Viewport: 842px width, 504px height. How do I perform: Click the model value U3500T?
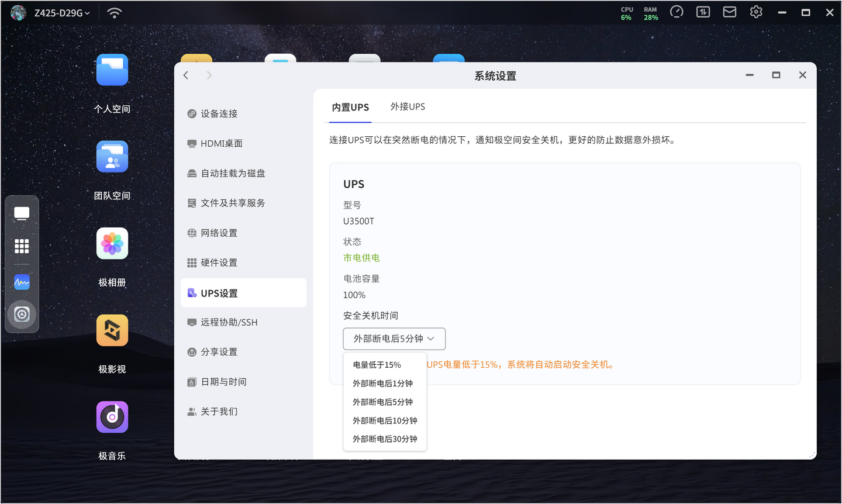pos(358,221)
